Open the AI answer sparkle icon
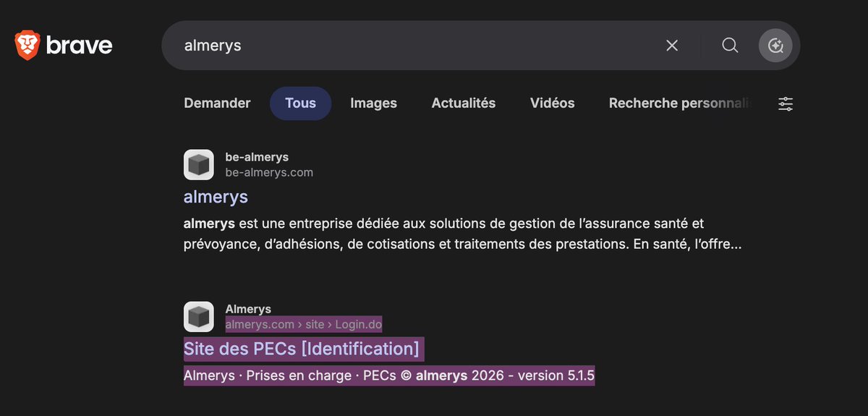 (x=775, y=46)
